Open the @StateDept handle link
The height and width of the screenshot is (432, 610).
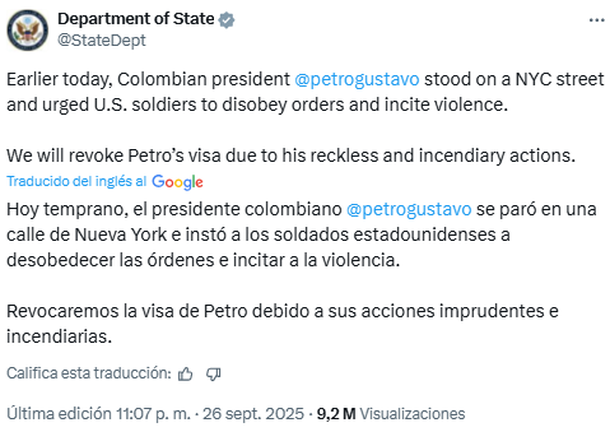click(x=101, y=40)
